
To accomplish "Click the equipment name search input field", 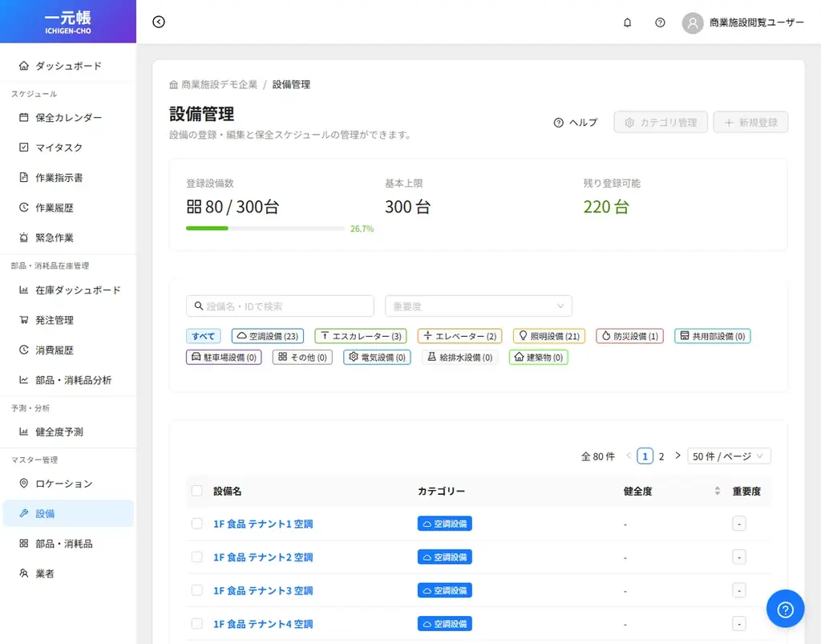I will [280, 306].
